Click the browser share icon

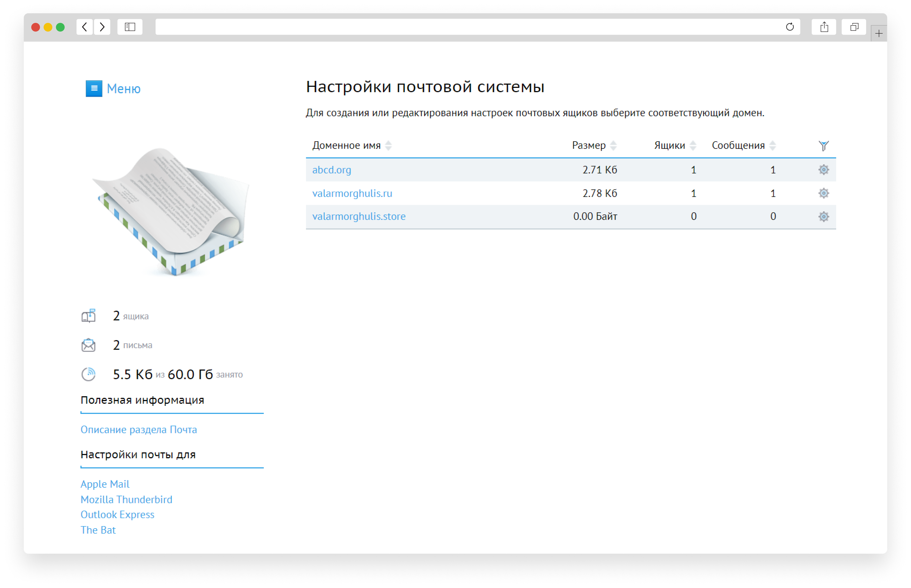pos(824,27)
